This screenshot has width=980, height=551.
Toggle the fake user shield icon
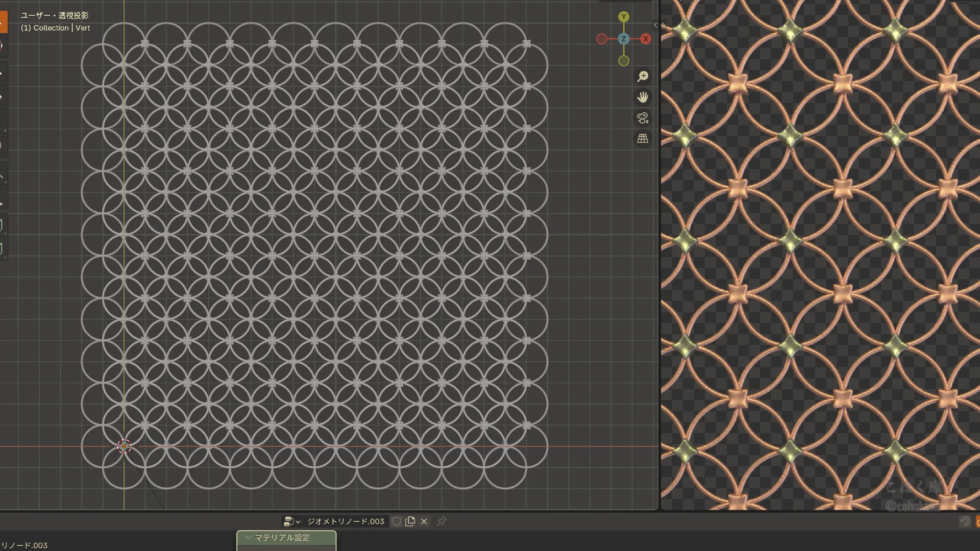(397, 521)
